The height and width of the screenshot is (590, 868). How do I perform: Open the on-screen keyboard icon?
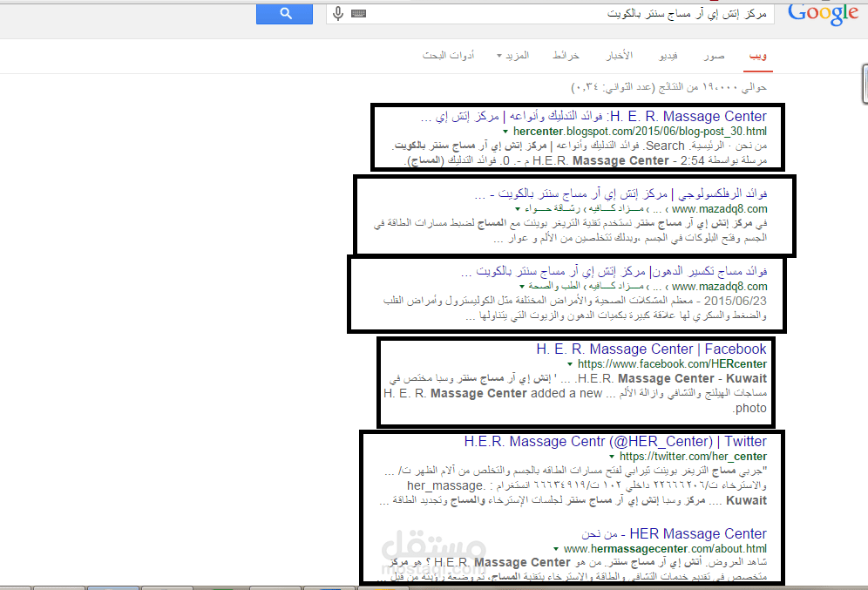359,13
